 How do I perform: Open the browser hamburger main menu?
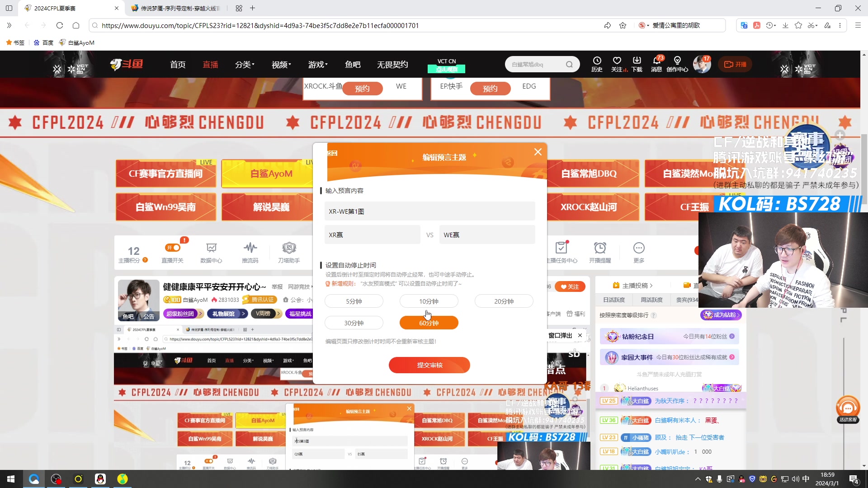point(858,25)
